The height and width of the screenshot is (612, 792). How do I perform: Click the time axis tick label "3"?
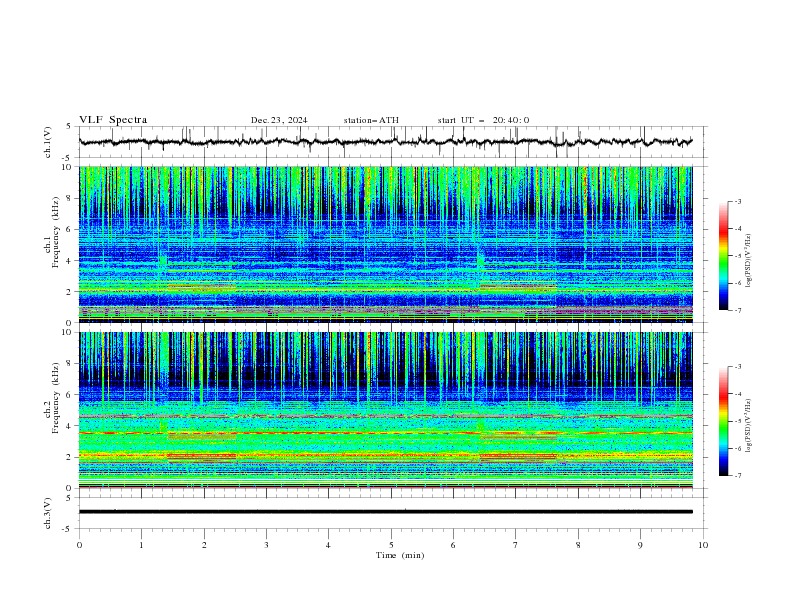click(266, 545)
